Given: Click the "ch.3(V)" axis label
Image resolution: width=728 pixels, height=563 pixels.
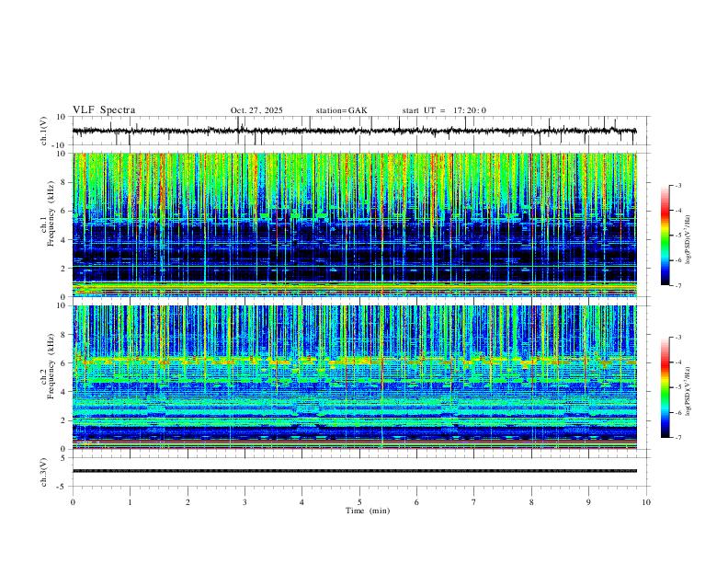Looking at the screenshot, I should [44, 472].
